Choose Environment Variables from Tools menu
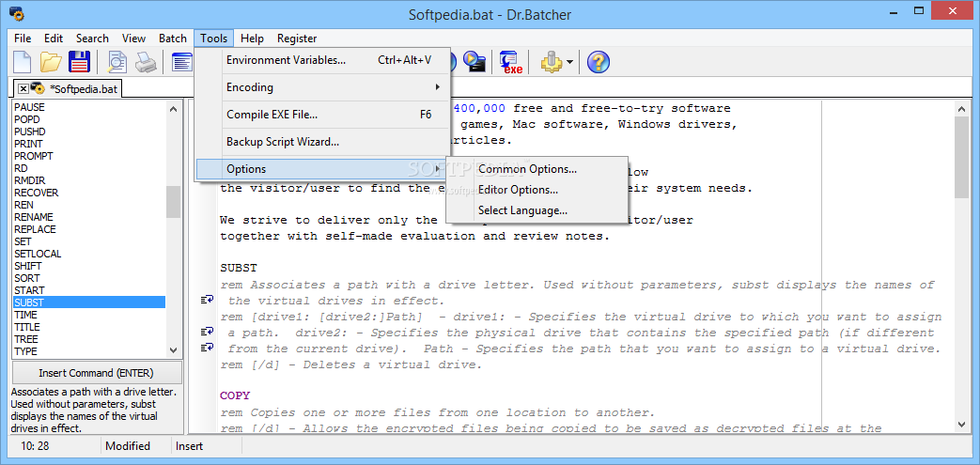The image size is (980, 465). pos(322,61)
